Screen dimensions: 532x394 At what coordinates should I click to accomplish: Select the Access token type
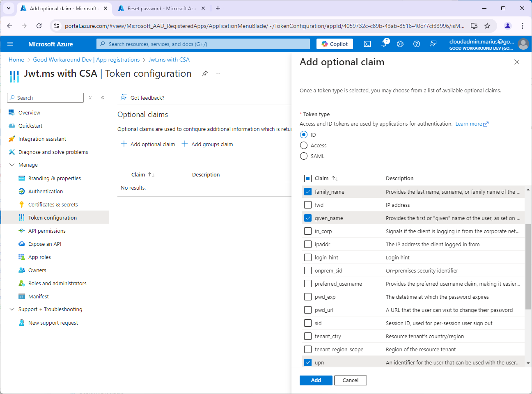click(304, 145)
